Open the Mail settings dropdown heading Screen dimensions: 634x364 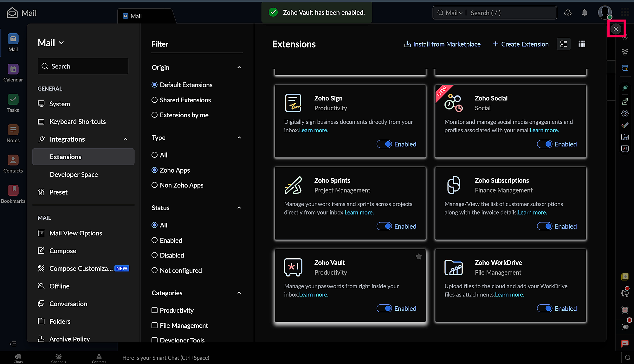51,43
